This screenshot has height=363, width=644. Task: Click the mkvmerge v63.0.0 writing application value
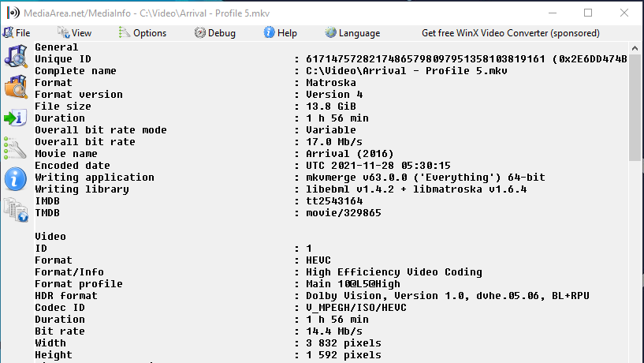426,178
